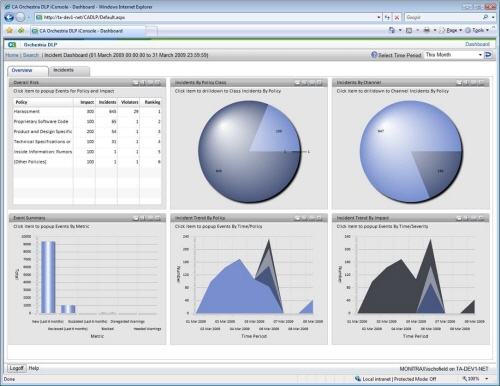Expand the Print button dropdown arrow
This screenshot has height=386, width=500.
tap(435, 30)
